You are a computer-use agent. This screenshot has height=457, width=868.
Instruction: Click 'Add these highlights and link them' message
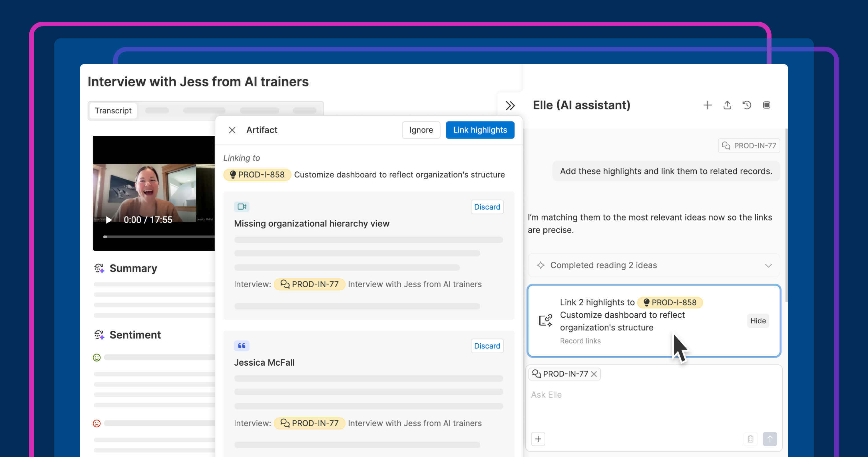pos(666,171)
